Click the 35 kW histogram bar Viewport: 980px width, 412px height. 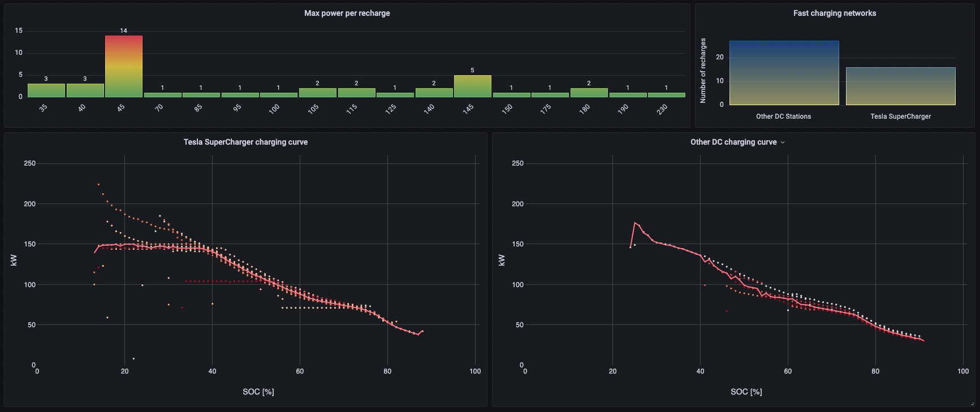46,90
